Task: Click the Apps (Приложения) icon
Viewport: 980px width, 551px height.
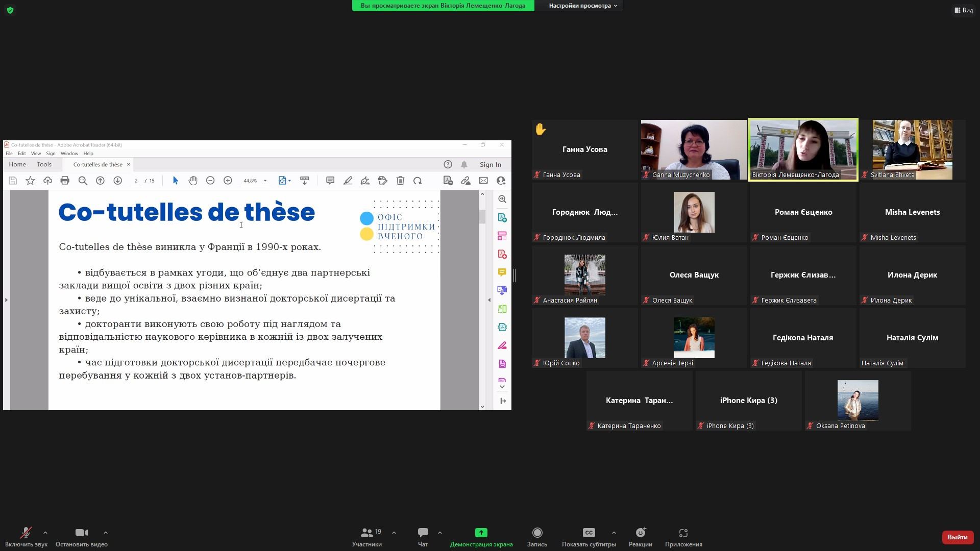Action: pyautogui.click(x=683, y=533)
